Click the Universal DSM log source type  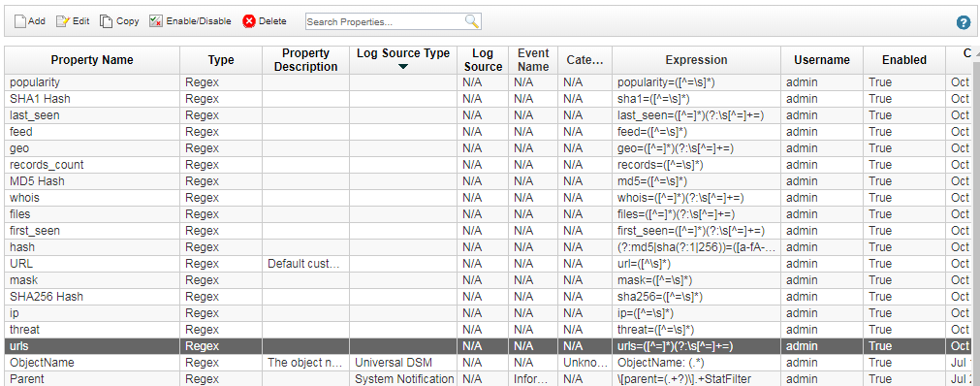[x=403, y=362]
